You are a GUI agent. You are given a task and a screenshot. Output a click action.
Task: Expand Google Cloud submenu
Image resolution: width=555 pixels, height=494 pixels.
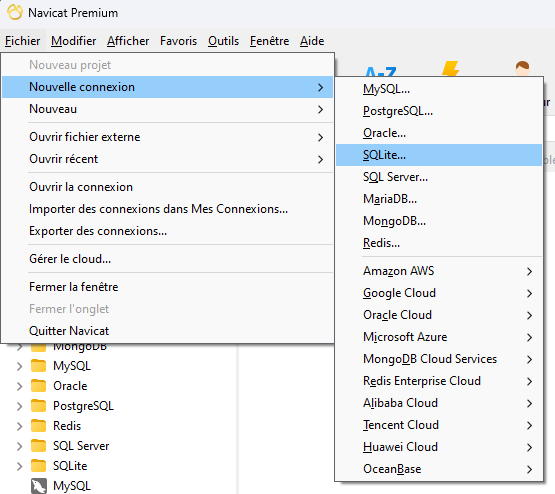click(439, 293)
